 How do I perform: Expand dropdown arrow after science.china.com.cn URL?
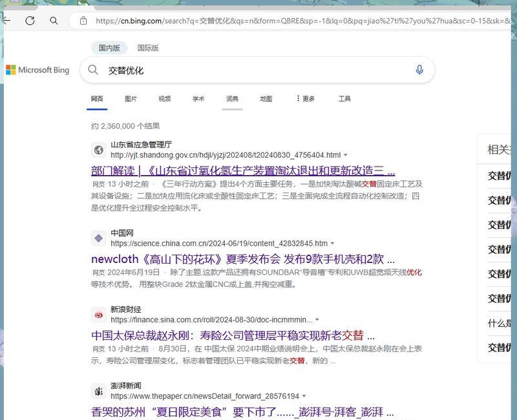click(x=332, y=244)
